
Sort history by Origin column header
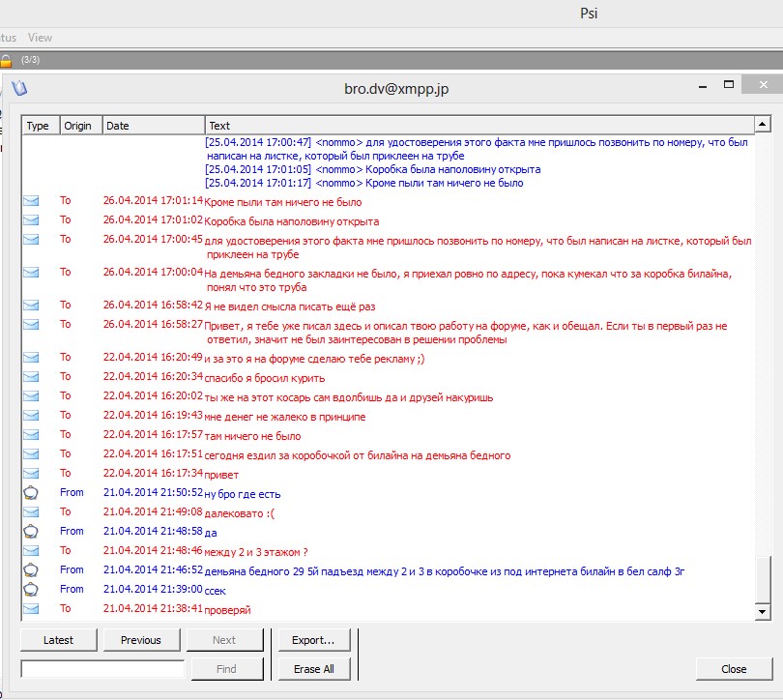point(81,126)
